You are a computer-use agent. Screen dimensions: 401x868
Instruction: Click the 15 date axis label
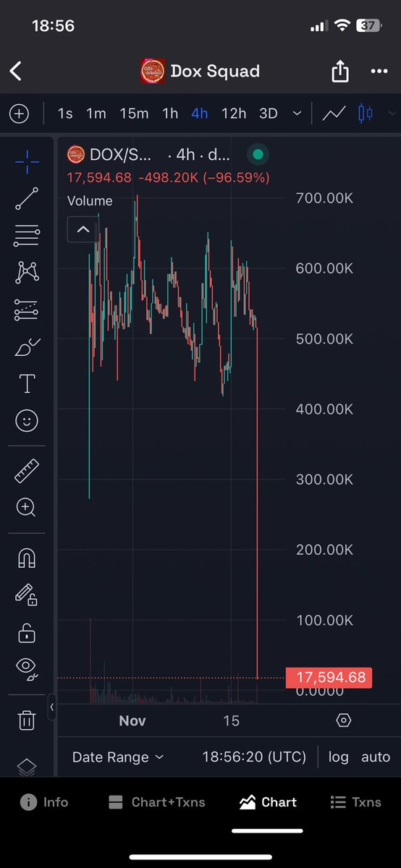point(231,720)
